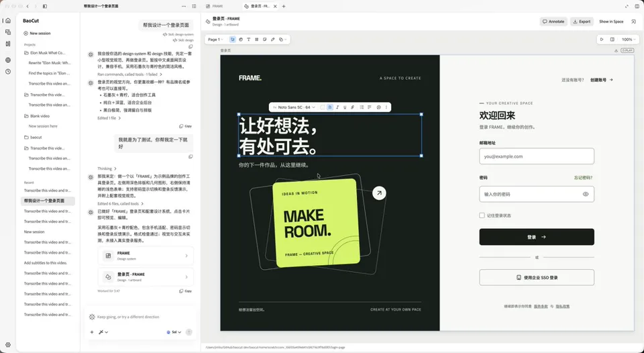Expand the Thinking disclosure
Viewport: 644px width, 353px height.
pos(107,168)
